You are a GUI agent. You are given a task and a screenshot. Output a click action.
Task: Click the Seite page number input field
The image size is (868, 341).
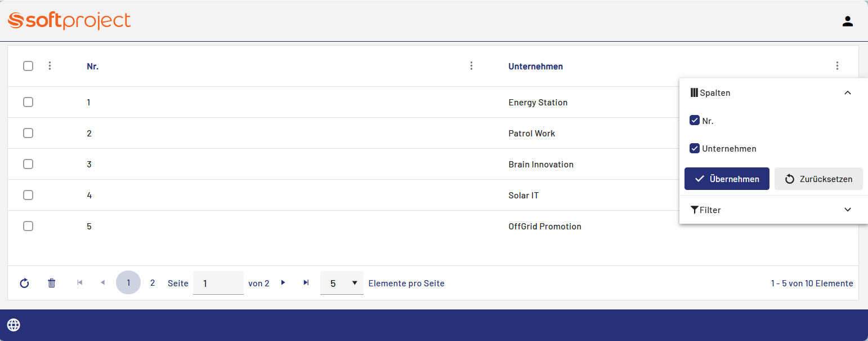tap(218, 283)
